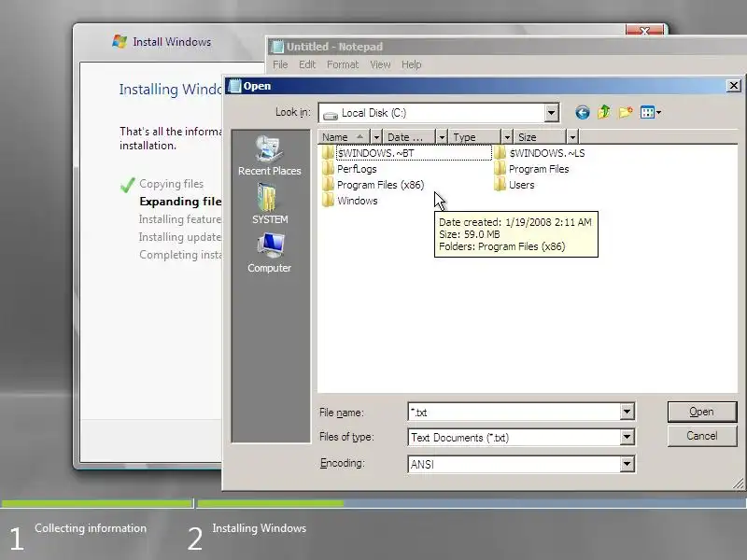
Task: Select the Users folder
Action: (514, 185)
